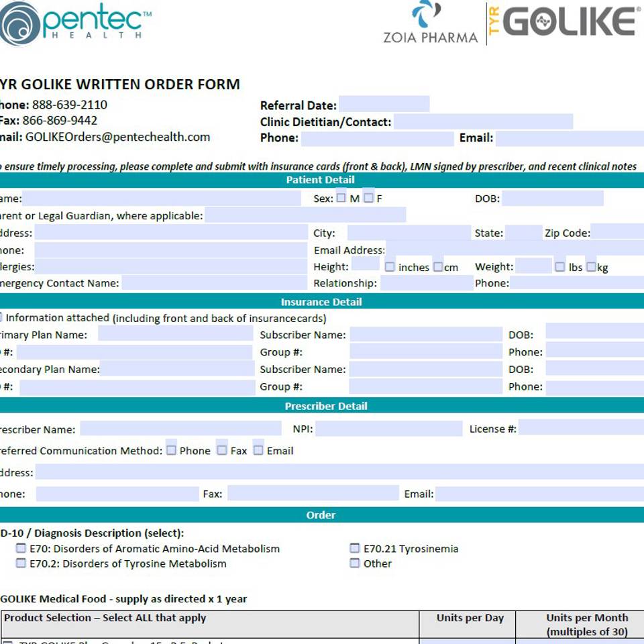Image resolution: width=644 pixels, height=644 pixels.
Task: Select inches as height unit
Action: (x=390, y=267)
